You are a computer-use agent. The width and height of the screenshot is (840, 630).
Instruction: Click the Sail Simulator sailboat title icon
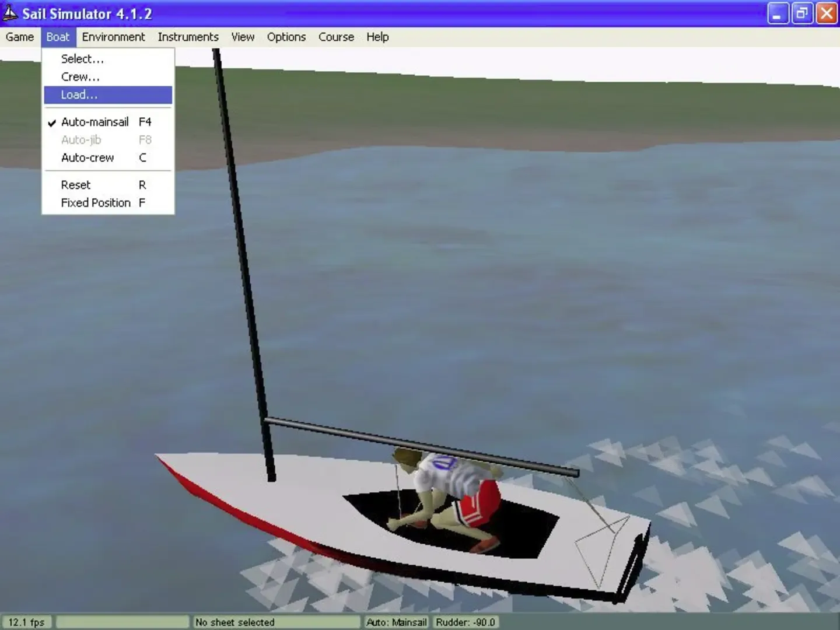point(10,13)
